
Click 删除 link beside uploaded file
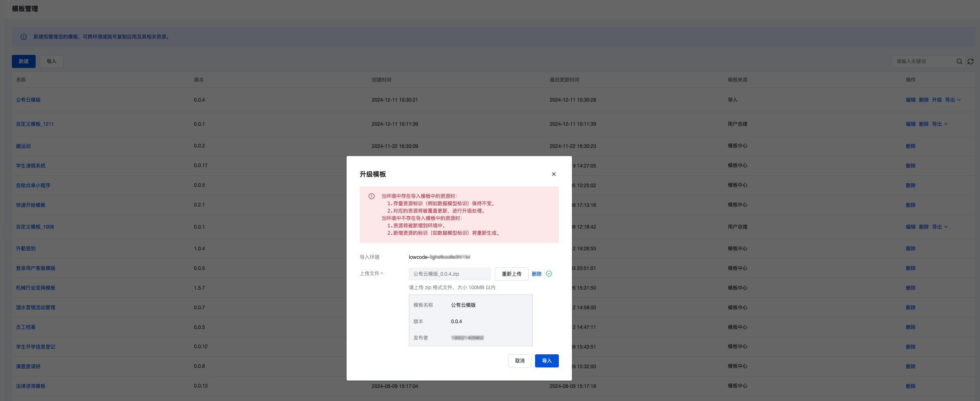point(536,274)
